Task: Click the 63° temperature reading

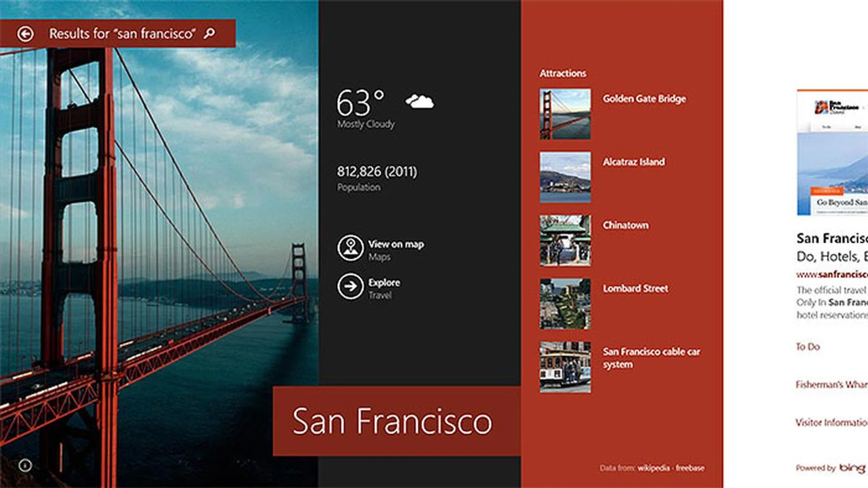Action: (360, 103)
